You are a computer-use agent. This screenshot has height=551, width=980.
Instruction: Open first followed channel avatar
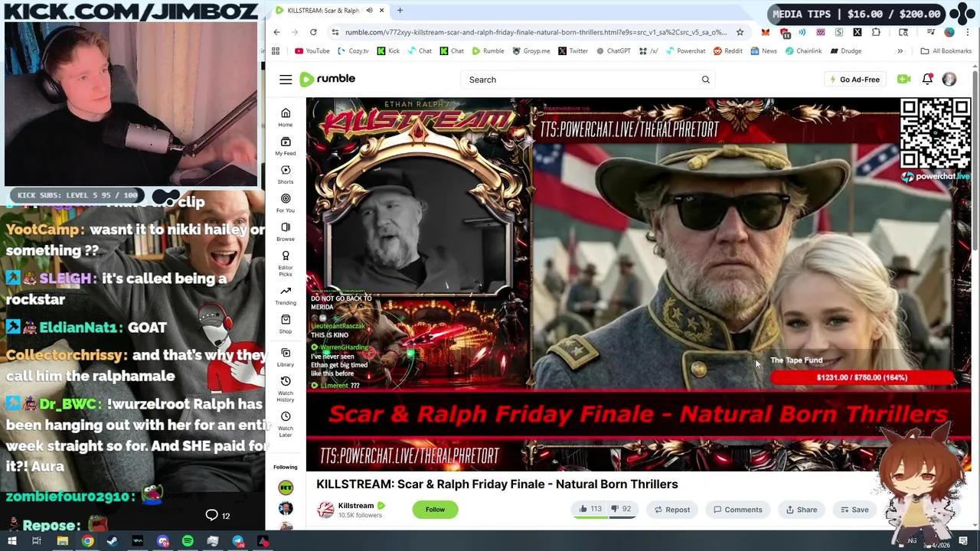[x=286, y=487]
